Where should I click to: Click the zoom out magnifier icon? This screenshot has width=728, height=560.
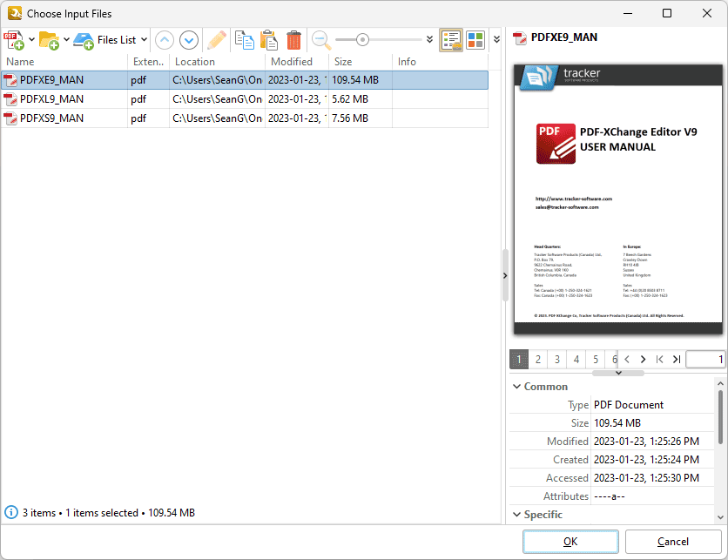[320, 40]
